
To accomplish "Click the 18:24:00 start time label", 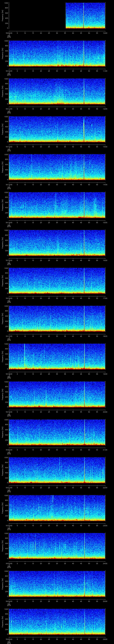I will [x=9, y=601].
